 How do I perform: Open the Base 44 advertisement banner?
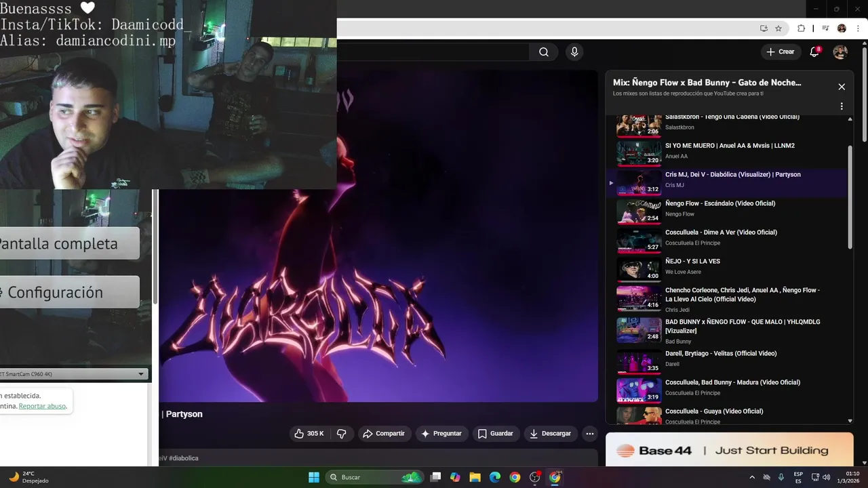pyautogui.click(x=730, y=450)
